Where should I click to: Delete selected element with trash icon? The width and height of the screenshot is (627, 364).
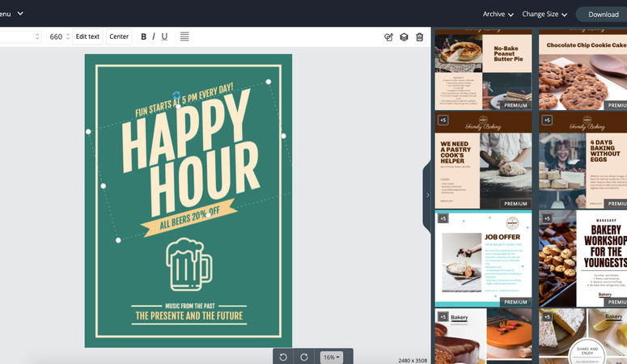click(x=419, y=36)
